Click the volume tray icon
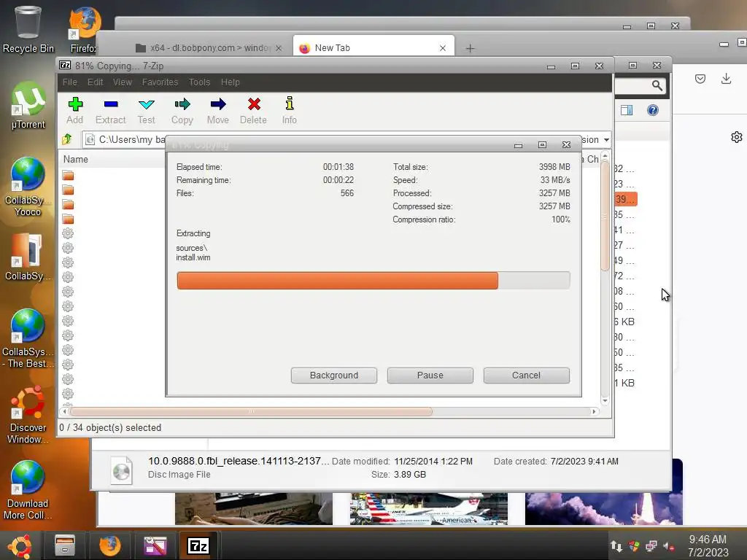Viewport: 747px width, 560px height. [668, 546]
